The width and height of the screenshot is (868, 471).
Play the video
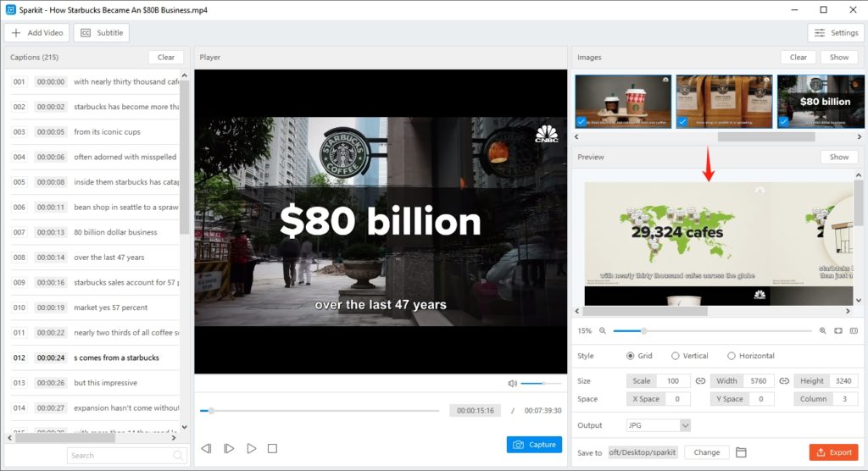[251, 448]
